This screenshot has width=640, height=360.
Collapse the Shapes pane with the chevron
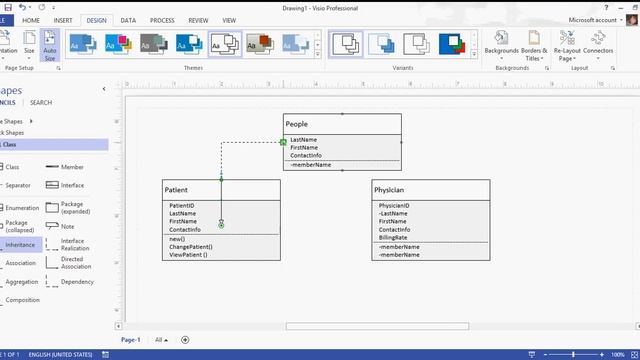104,89
